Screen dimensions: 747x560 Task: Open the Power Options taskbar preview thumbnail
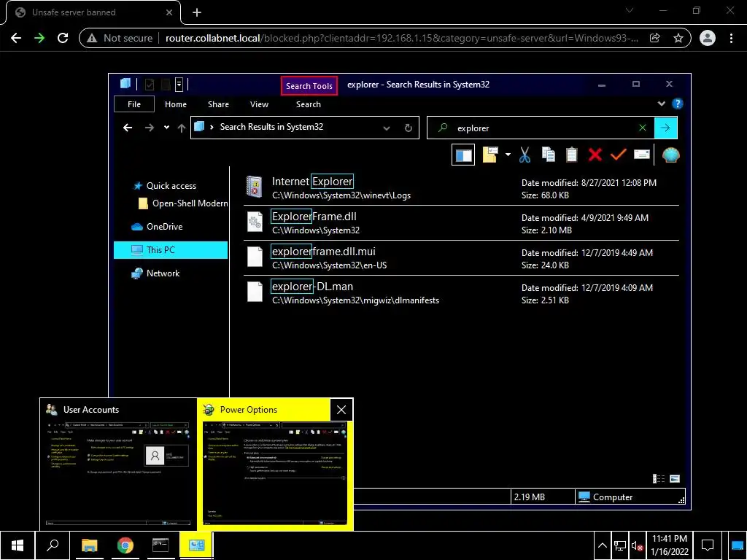click(x=275, y=464)
